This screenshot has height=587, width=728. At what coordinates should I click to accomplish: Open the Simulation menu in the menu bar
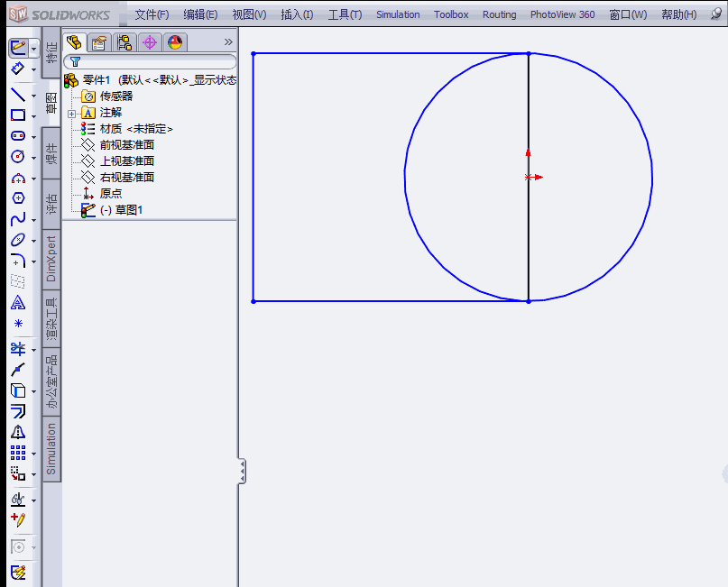[398, 14]
